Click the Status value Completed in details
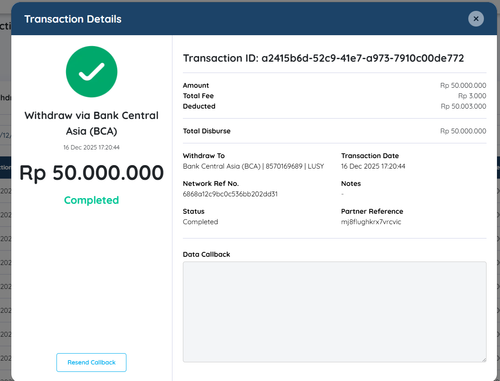The width and height of the screenshot is (500, 381). (200, 222)
